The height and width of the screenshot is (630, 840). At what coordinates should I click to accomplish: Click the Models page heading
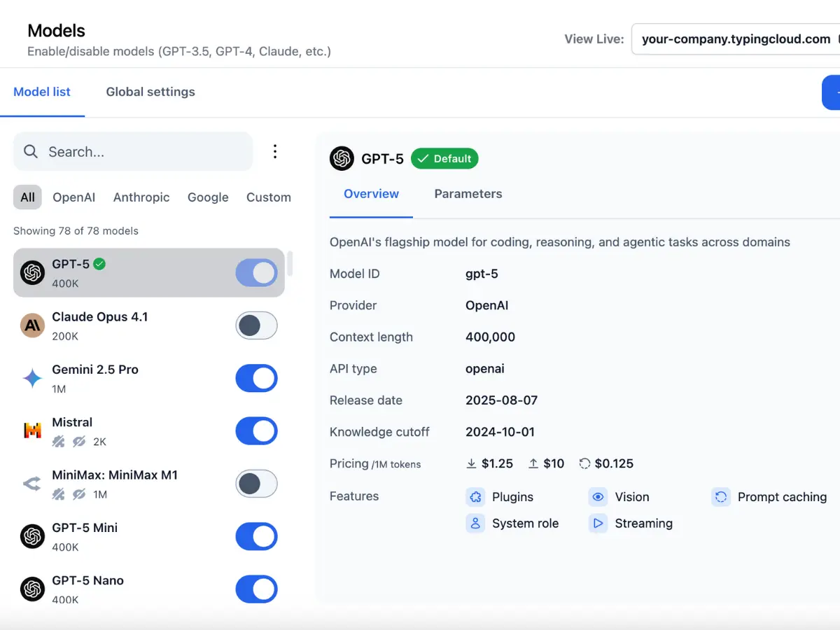point(56,31)
